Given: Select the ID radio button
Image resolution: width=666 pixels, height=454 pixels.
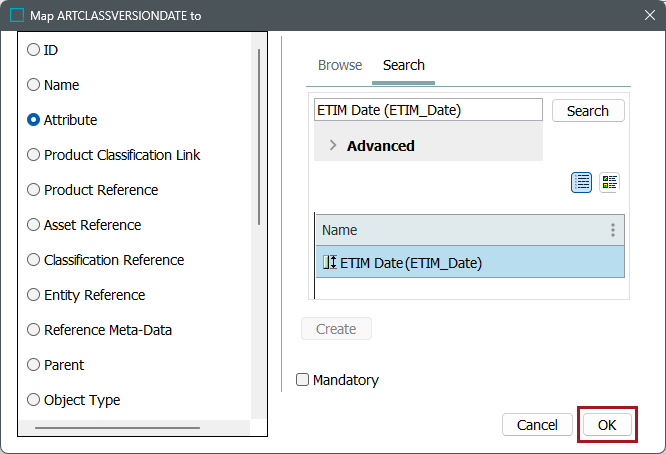Looking at the screenshot, I should pyautogui.click(x=33, y=50).
